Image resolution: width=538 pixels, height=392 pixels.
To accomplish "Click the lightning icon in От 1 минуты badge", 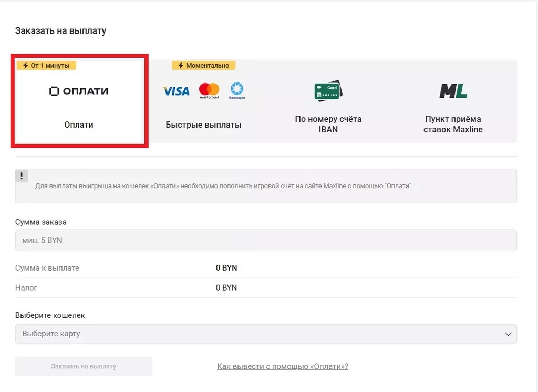I will tap(25, 65).
